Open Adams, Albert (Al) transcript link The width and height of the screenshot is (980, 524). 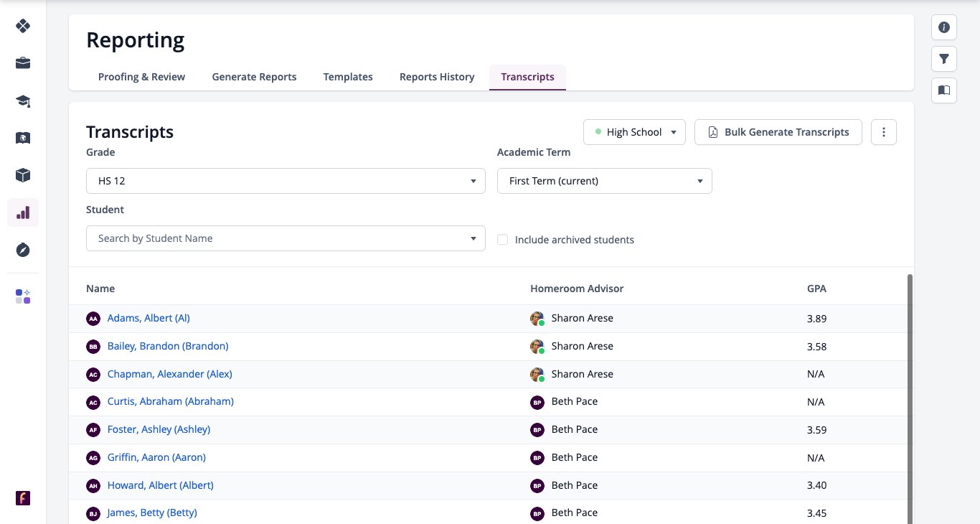[149, 318]
